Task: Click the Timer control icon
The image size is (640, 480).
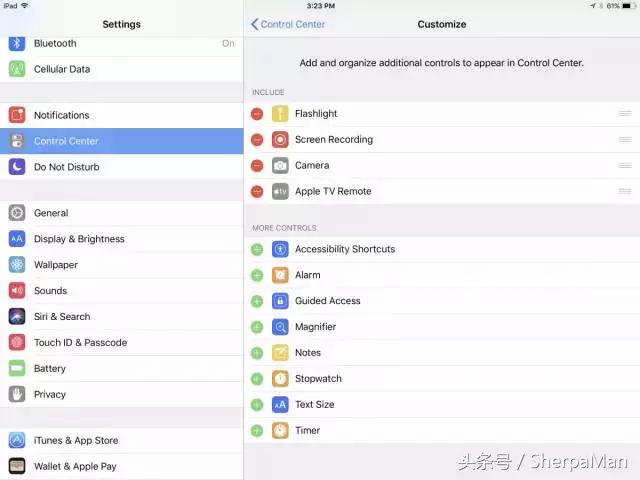Action: 280,431
